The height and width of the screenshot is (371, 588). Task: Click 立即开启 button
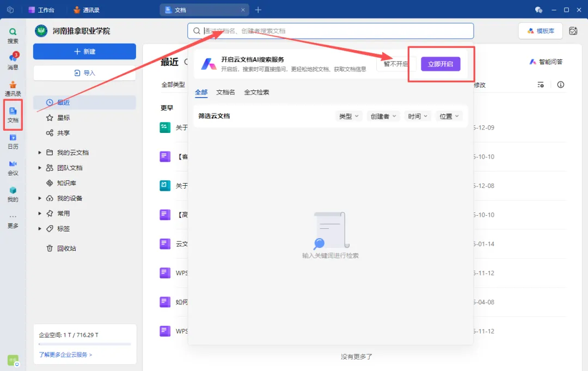(x=440, y=64)
